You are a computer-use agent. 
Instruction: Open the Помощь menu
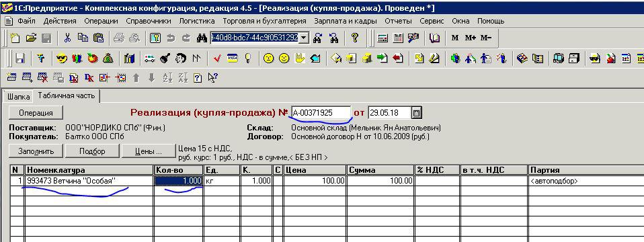click(491, 21)
